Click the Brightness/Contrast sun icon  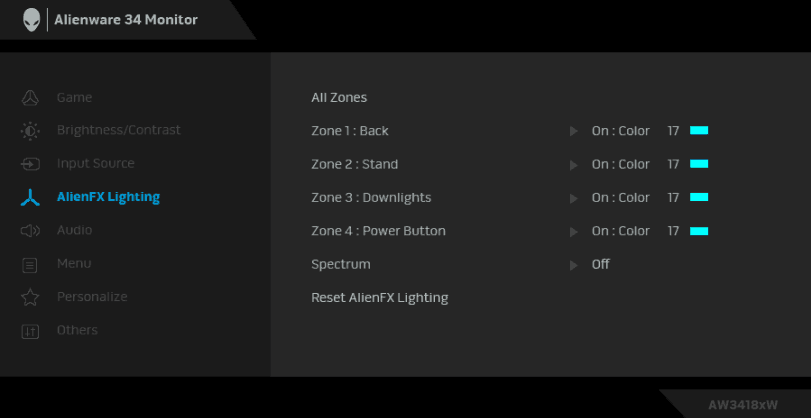[30, 131]
